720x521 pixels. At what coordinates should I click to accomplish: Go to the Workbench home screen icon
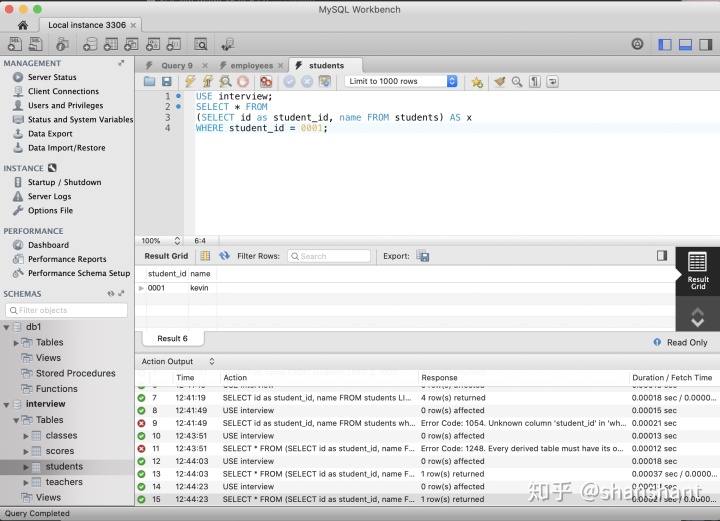[22, 25]
